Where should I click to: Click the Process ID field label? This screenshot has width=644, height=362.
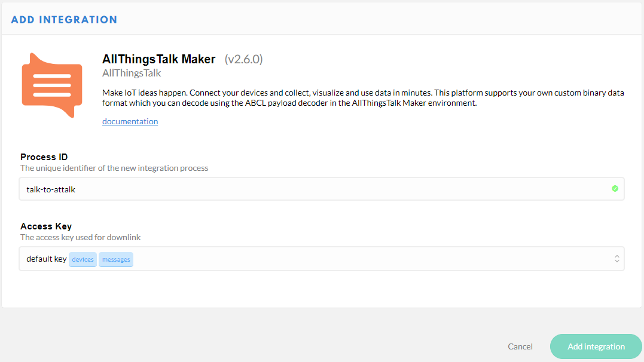point(44,157)
